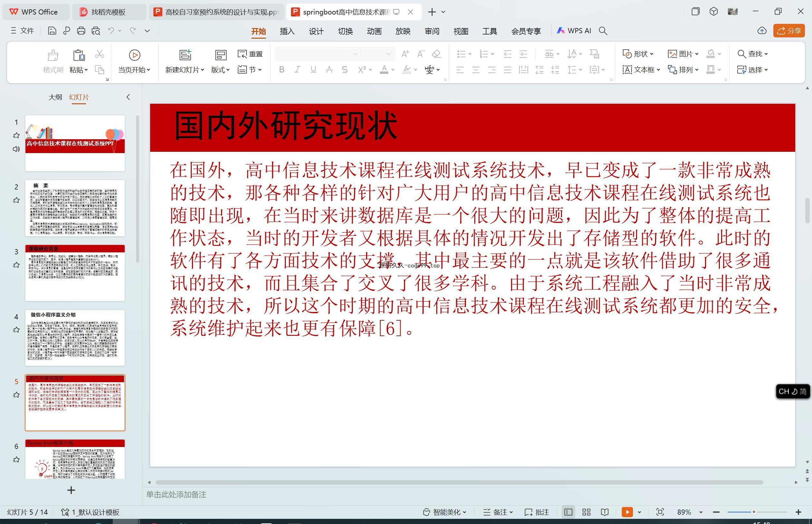Click the Clear Formatting eraser icon
The height and width of the screenshot is (524, 812).
[x=436, y=54]
